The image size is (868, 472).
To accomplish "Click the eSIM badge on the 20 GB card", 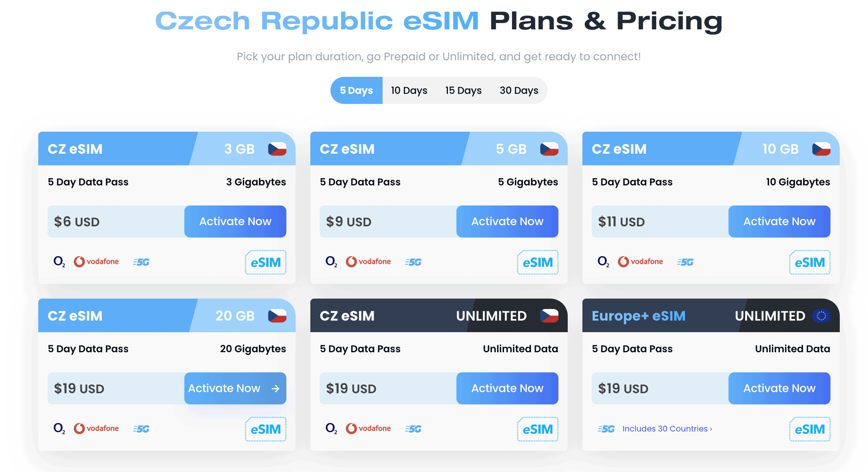I will pos(266,429).
